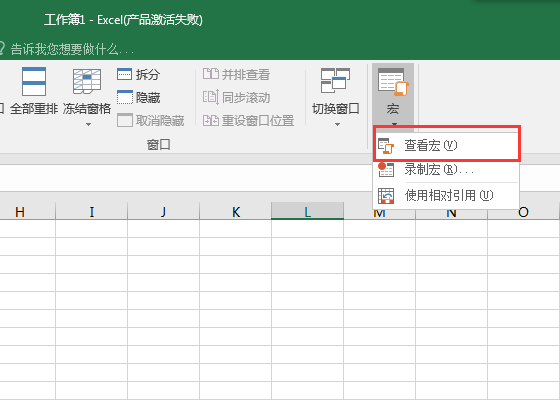Screen dimensions: 560x400
Task: Select View Macros (查看宏) menu item
Action: (446, 146)
